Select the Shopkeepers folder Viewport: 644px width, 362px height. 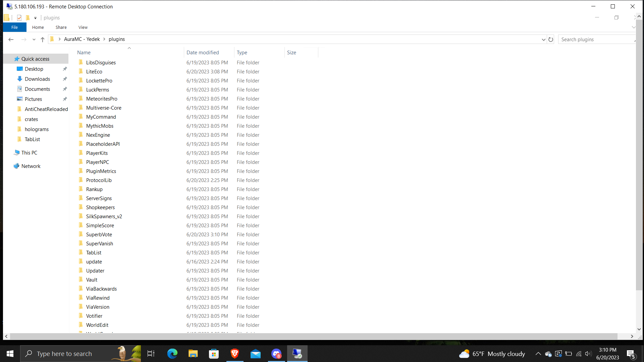[100, 207]
